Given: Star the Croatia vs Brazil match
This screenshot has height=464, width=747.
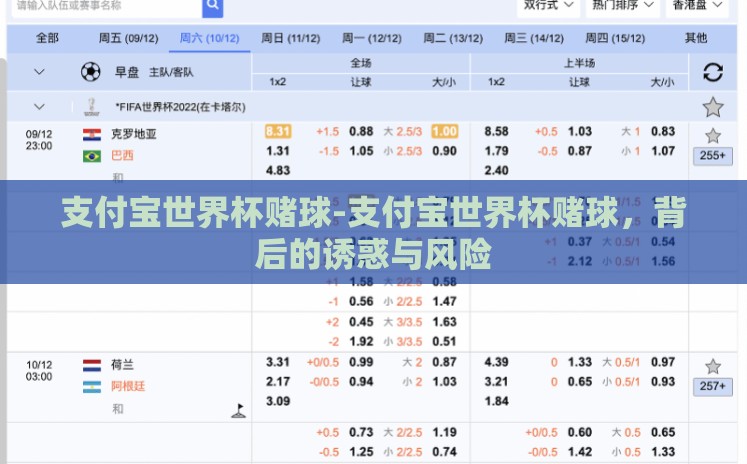Looking at the screenshot, I should click(713, 136).
